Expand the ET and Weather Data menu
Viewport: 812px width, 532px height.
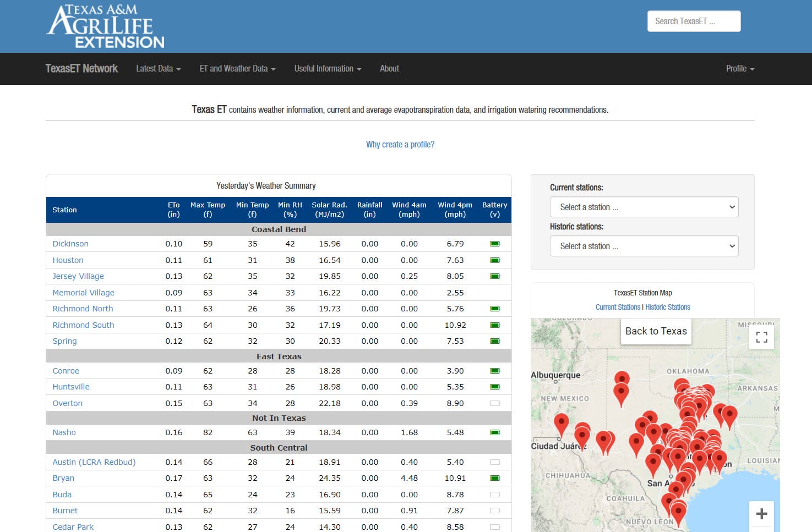(x=237, y=69)
